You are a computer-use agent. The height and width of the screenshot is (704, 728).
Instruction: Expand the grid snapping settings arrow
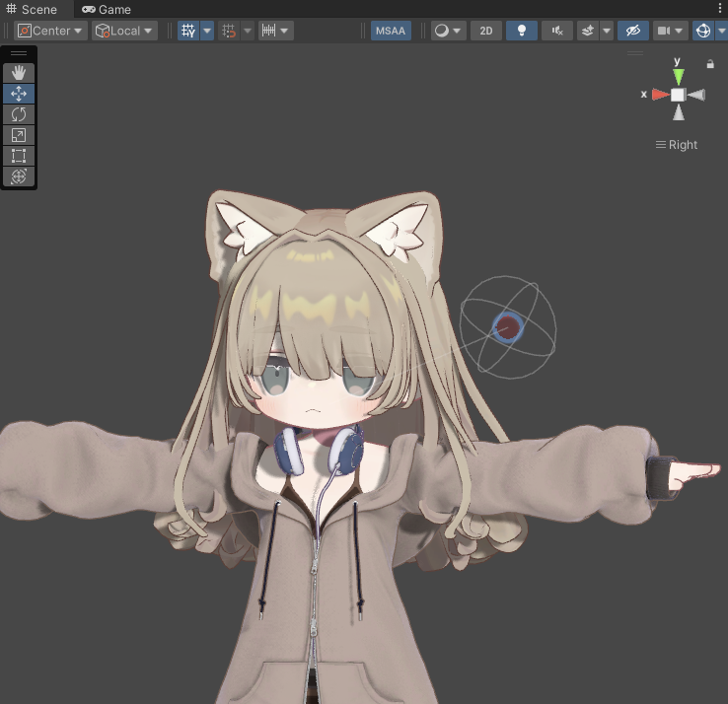(248, 31)
